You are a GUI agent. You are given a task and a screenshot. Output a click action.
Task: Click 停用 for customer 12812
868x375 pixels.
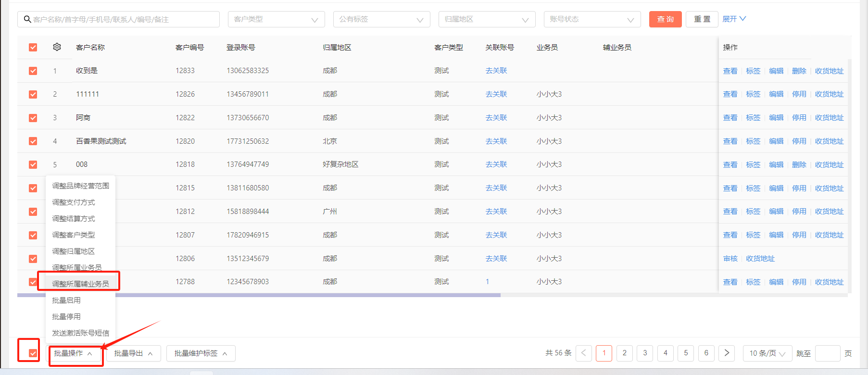pos(799,212)
